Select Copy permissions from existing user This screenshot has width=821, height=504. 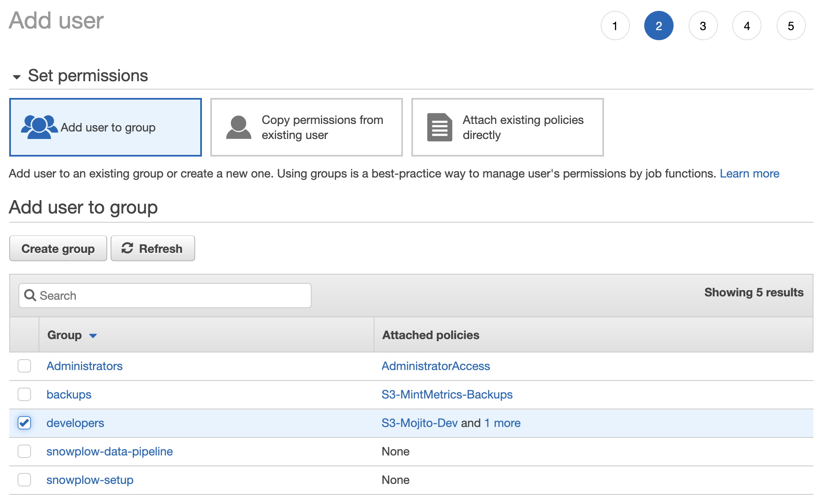[x=306, y=127]
